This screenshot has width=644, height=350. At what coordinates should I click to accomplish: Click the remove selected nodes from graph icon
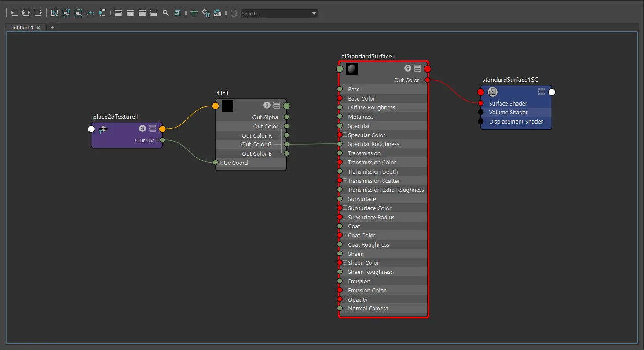pyautogui.click(x=78, y=13)
